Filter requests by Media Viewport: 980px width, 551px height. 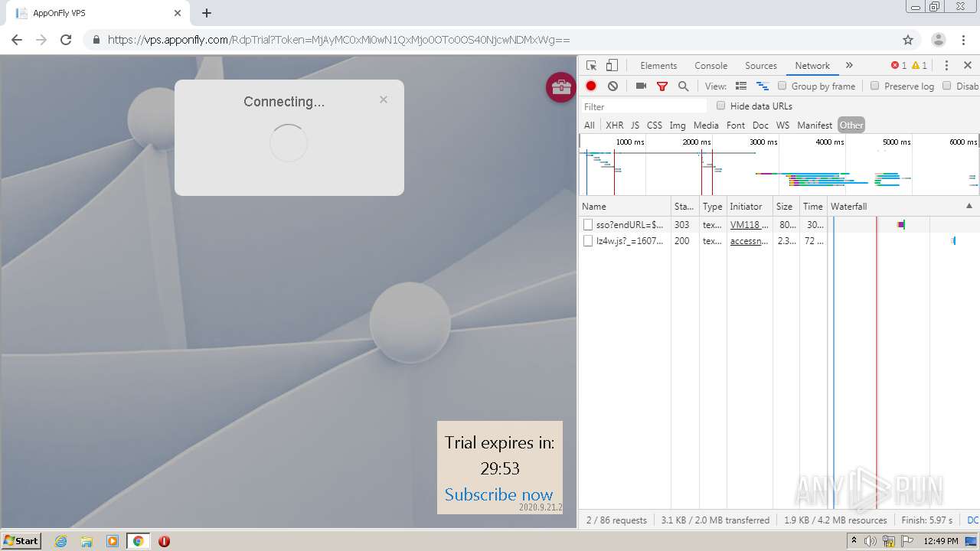pyautogui.click(x=706, y=126)
